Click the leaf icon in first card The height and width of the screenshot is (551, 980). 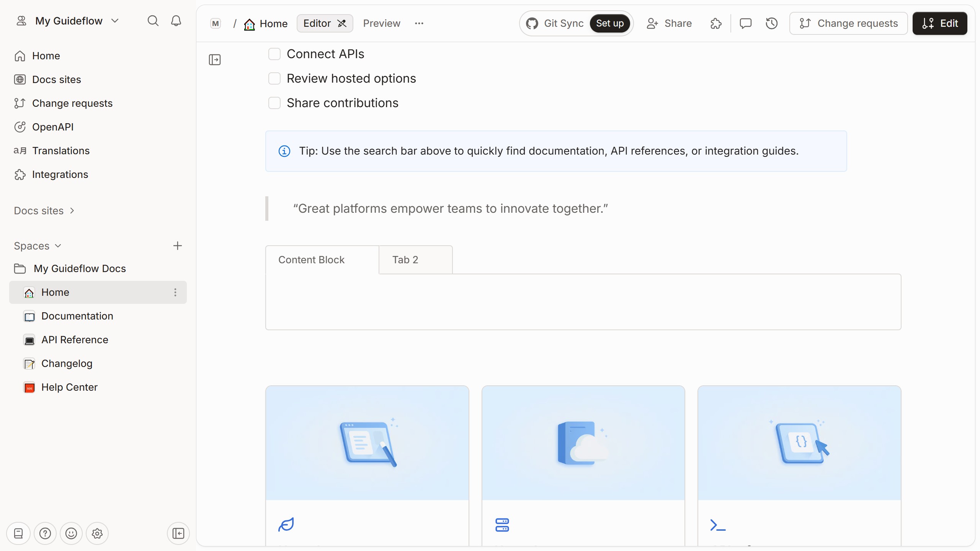point(286,525)
